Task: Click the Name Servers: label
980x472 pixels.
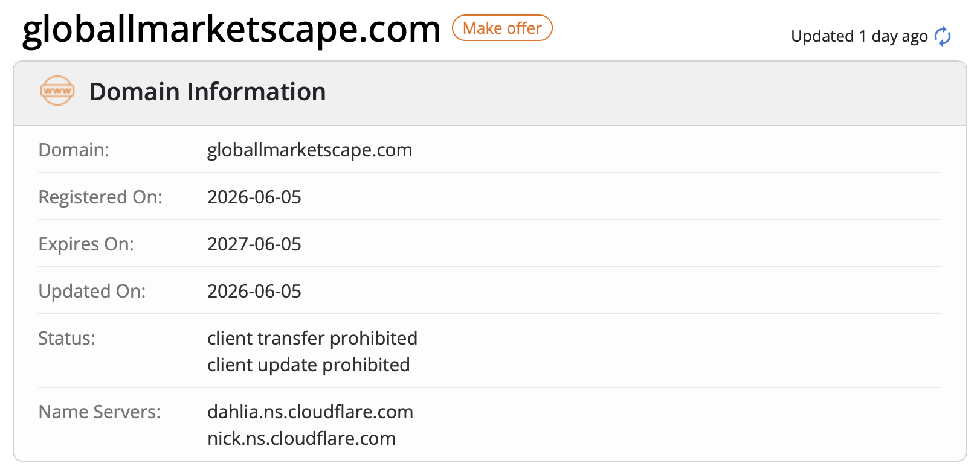Action: coord(100,412)
